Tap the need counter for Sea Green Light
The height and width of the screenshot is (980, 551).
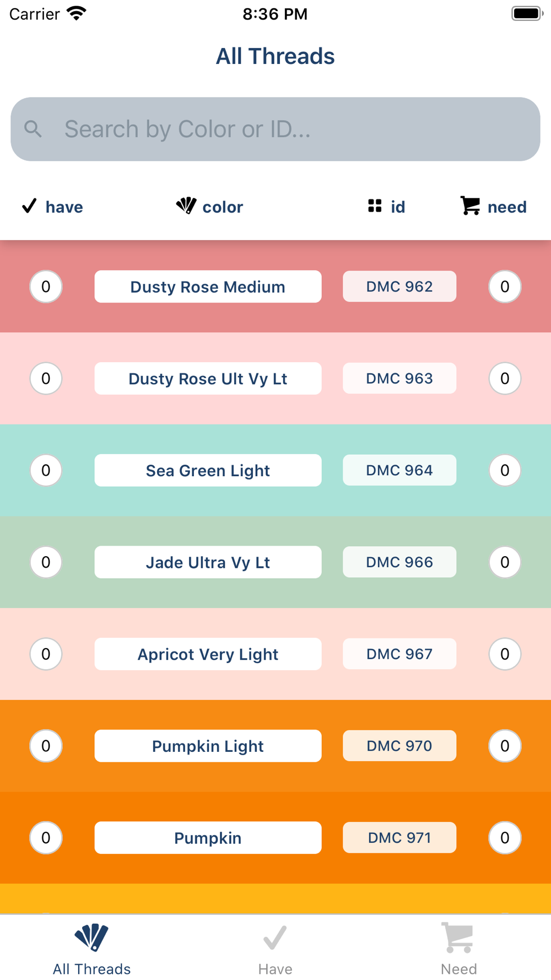505,470
